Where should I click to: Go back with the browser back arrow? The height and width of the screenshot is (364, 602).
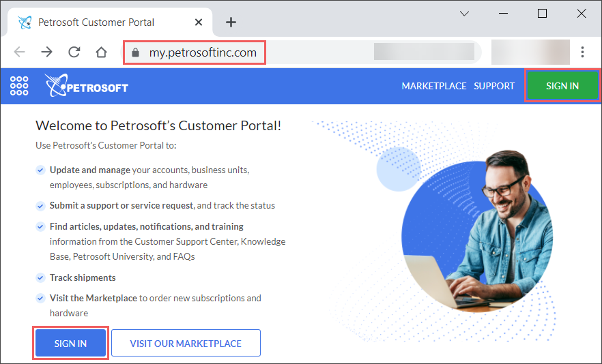pos(19,52)
